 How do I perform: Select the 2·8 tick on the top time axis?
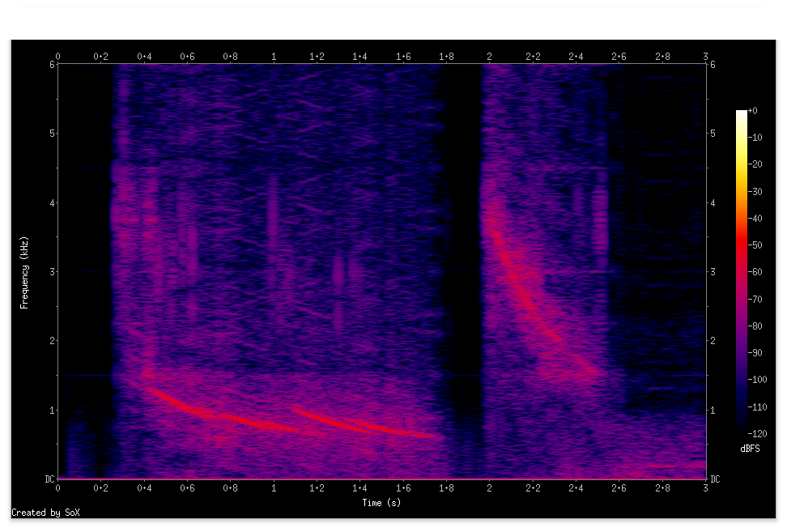pyautogui.click(x=662, y=57)
